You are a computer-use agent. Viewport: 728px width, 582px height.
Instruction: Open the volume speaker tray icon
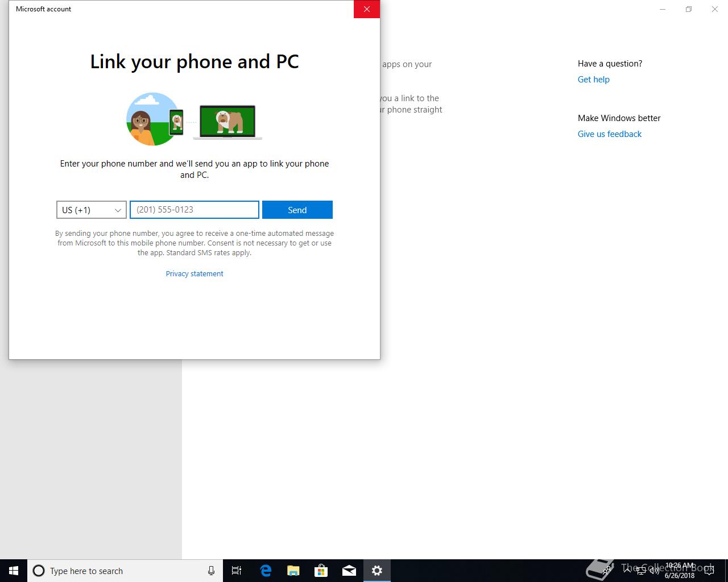655,571
